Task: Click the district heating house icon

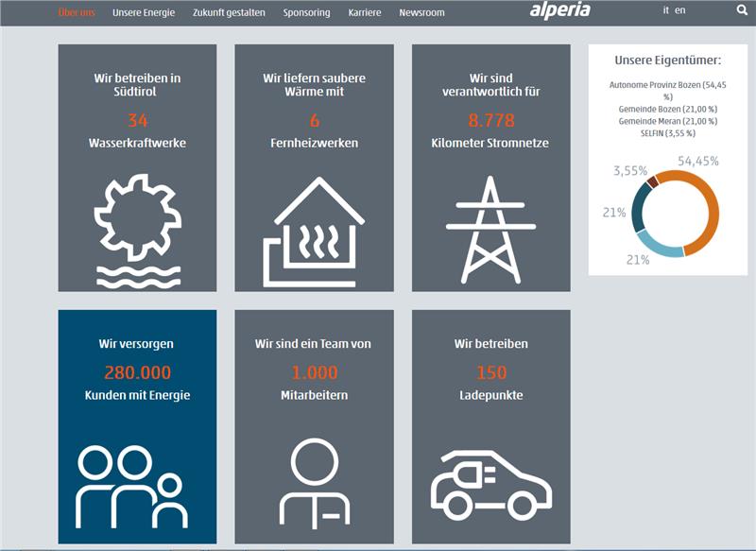Action: pyautogui.click(x=314, y=232)
